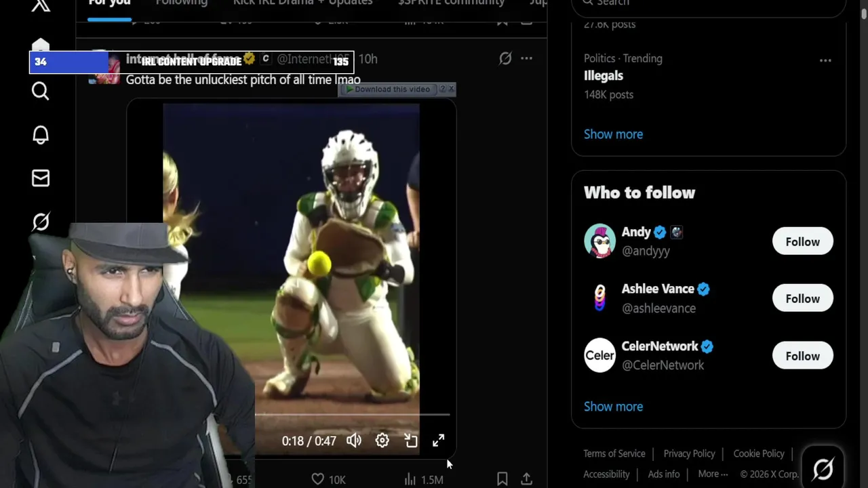Click the 10h post timestamp
Screen dimensions: 868x488
[x=368, y=59]
